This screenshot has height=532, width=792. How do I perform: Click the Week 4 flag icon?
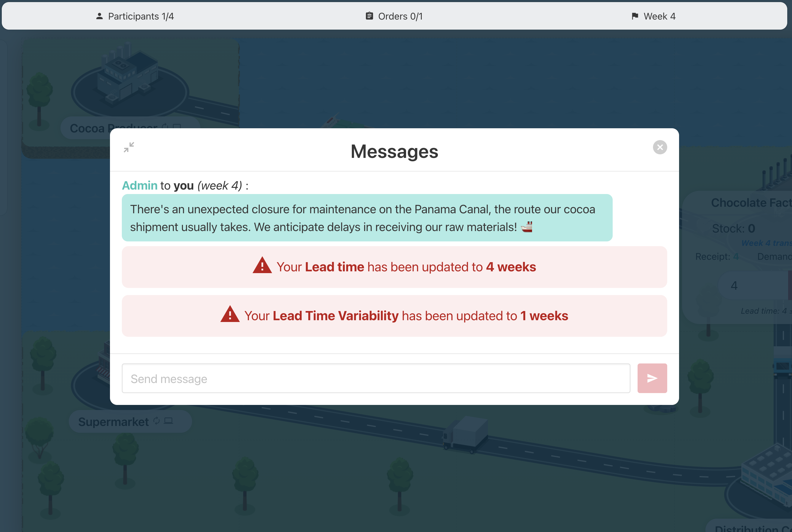[635, 16]
